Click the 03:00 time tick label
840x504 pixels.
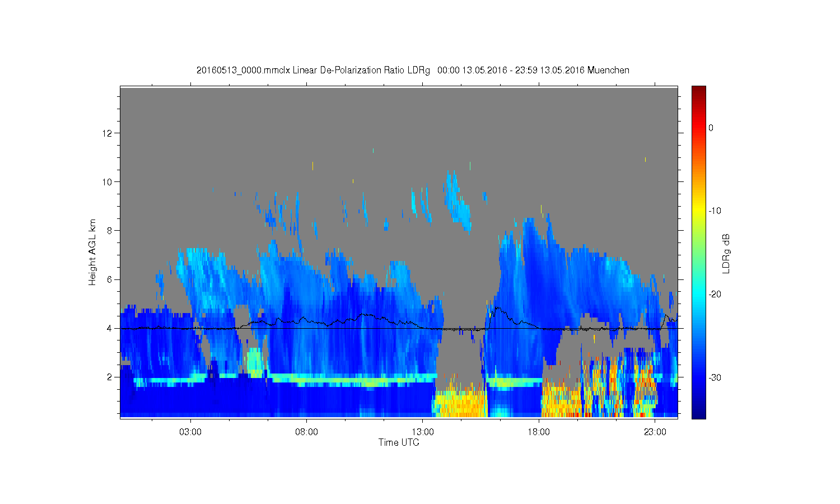click(190, 432)
